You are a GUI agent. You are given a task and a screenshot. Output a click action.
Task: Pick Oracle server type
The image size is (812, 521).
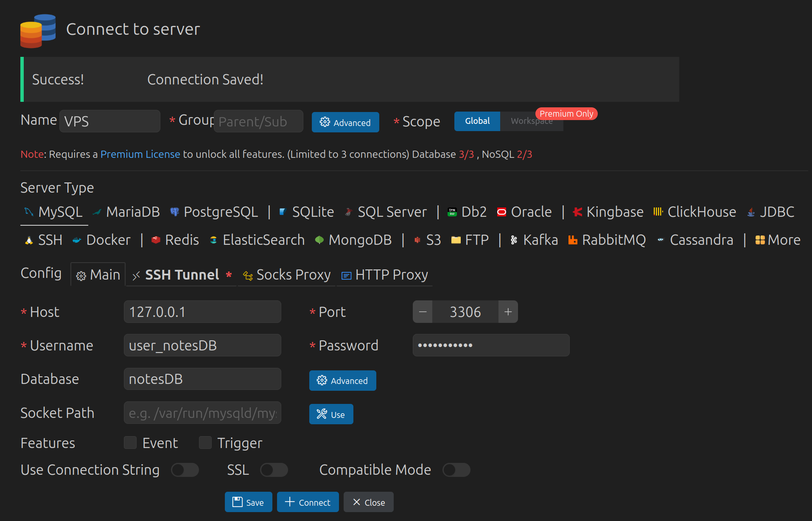(x=524, y=212)
